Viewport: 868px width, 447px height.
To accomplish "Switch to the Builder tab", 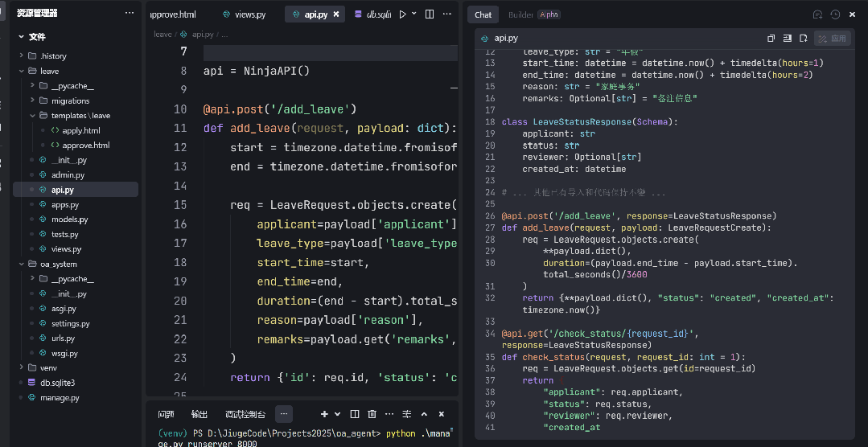I will pyautogui.click(x=521, y=15).
